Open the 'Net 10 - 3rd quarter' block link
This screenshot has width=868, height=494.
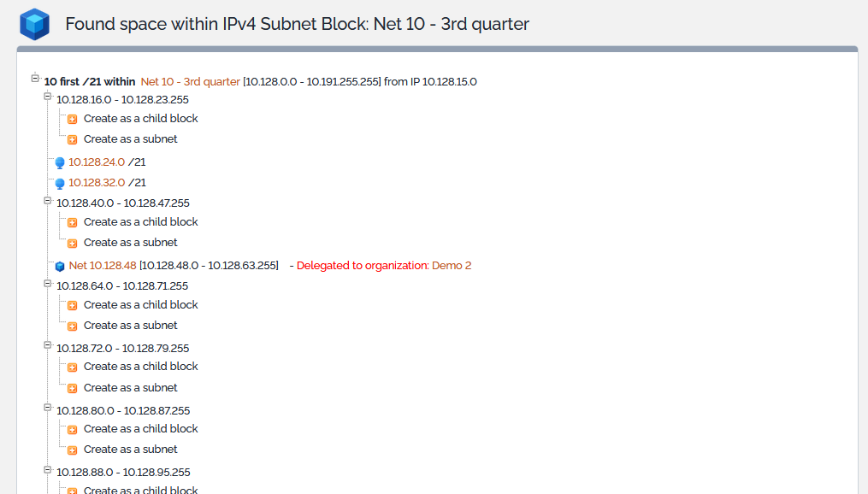click(x=190, y=82)
